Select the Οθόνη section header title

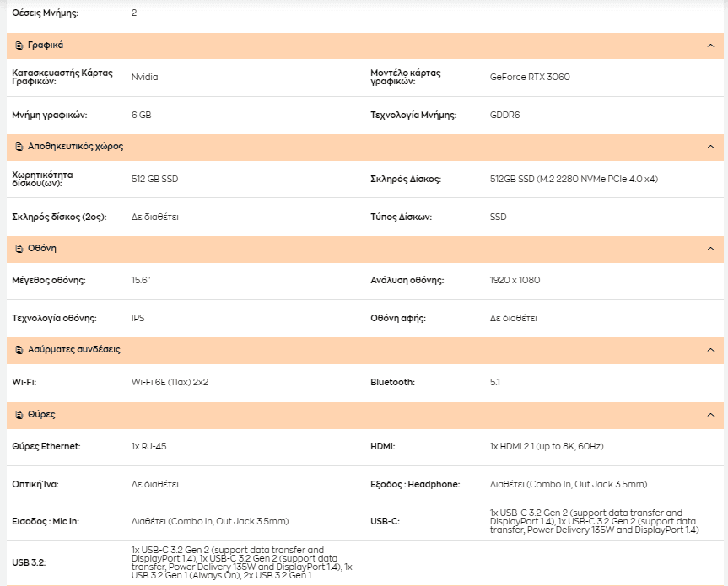pyautogui.click(x=42, y=248)
